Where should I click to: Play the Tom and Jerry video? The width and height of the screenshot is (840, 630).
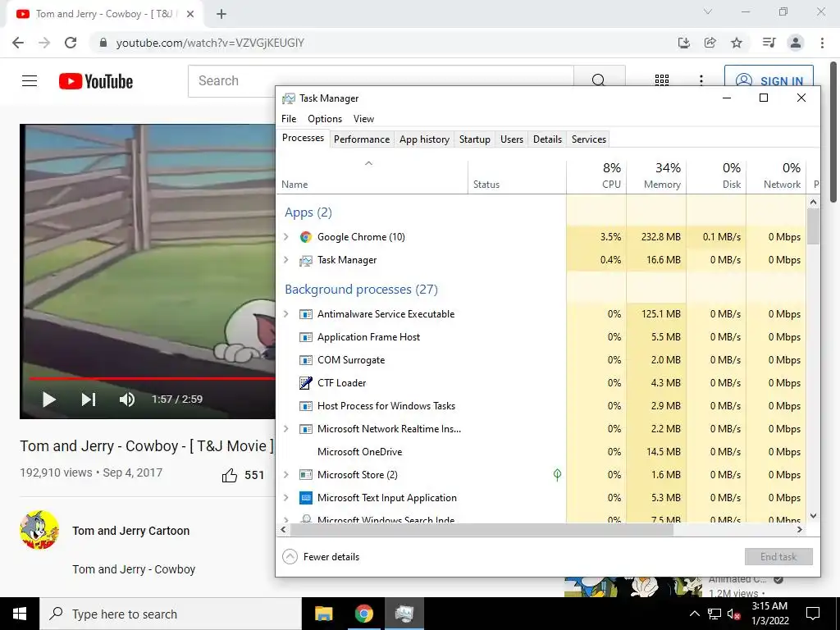(x=48, y=399)
